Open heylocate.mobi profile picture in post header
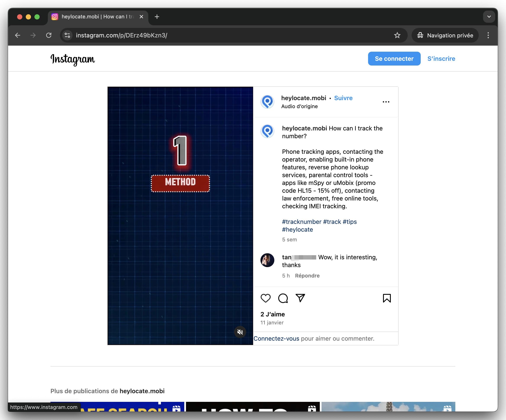The height and width of the screenshot is (420, 506). point(267,102)
